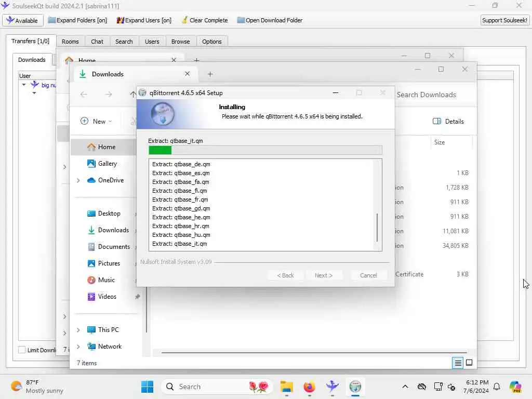Screen dimensions: 532x399
Task: Show hidden system tray icons
Action: pyautogui.click(x=405, y=387)
